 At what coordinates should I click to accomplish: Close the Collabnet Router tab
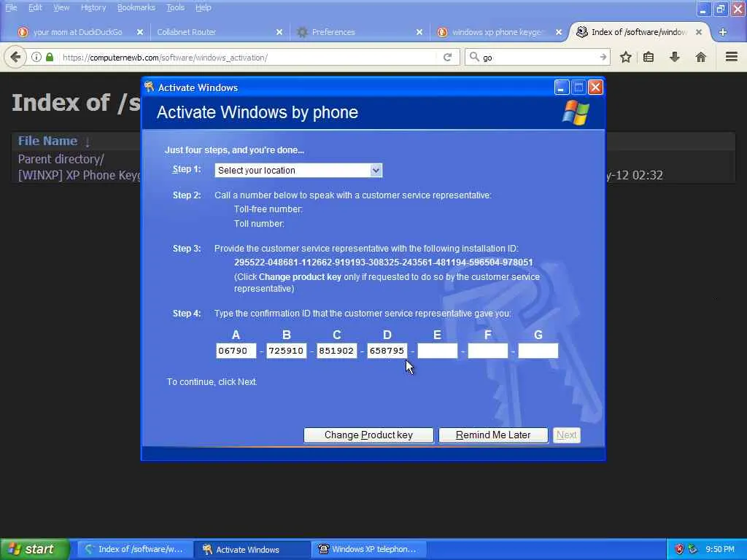coord(279,32)
